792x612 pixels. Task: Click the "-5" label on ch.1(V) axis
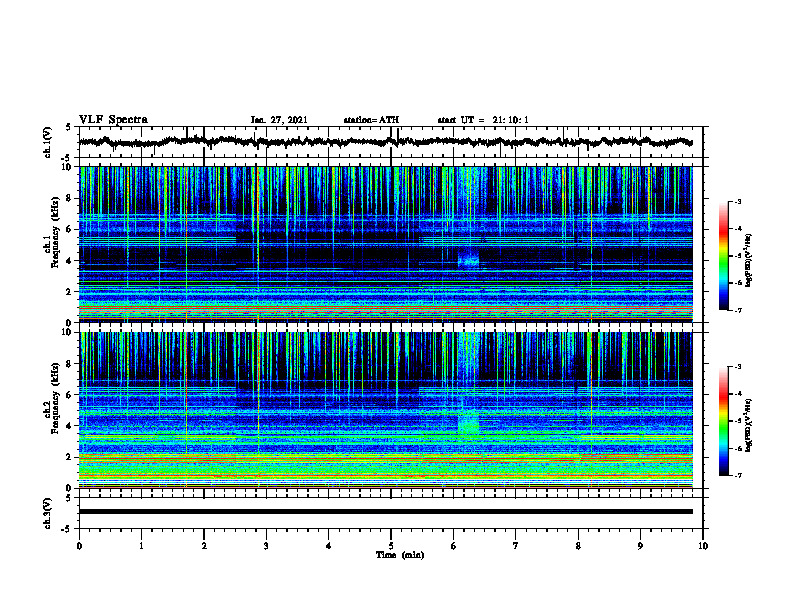pyautogui.click(x=66, y=157)
